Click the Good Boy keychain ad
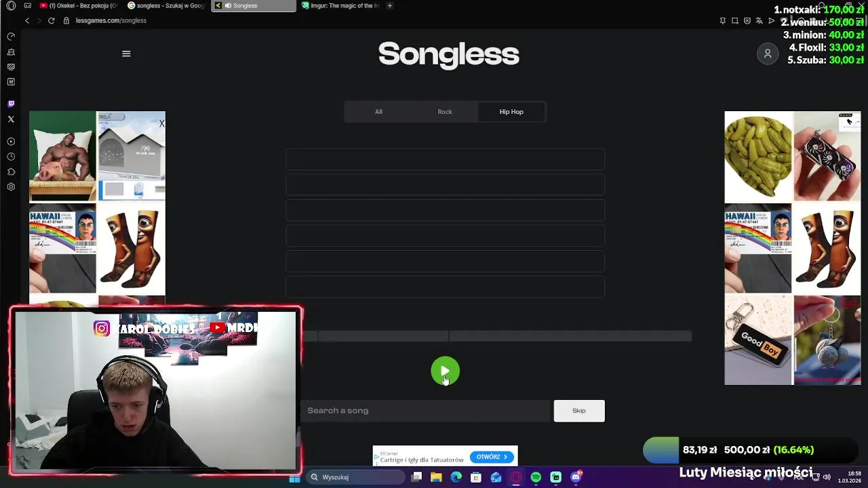868x488 pixels. (757, 340)
